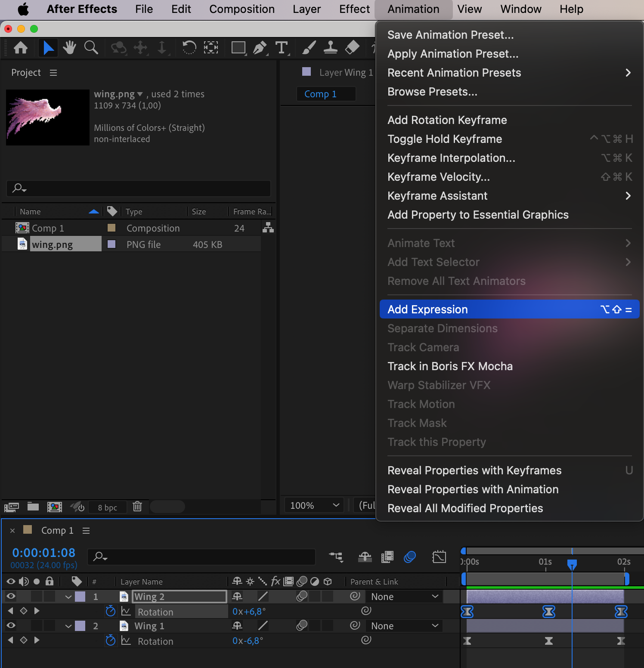This screenshot has width=644, height=668.
Task: Toggle the shy layers hide switch
Action: [365, 557]
